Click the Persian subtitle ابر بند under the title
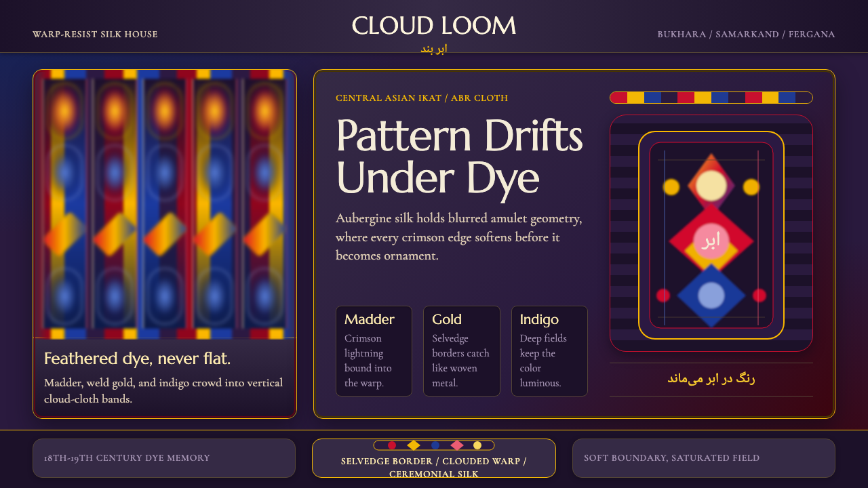Viewport: 868px width, 488px height. 434,49
